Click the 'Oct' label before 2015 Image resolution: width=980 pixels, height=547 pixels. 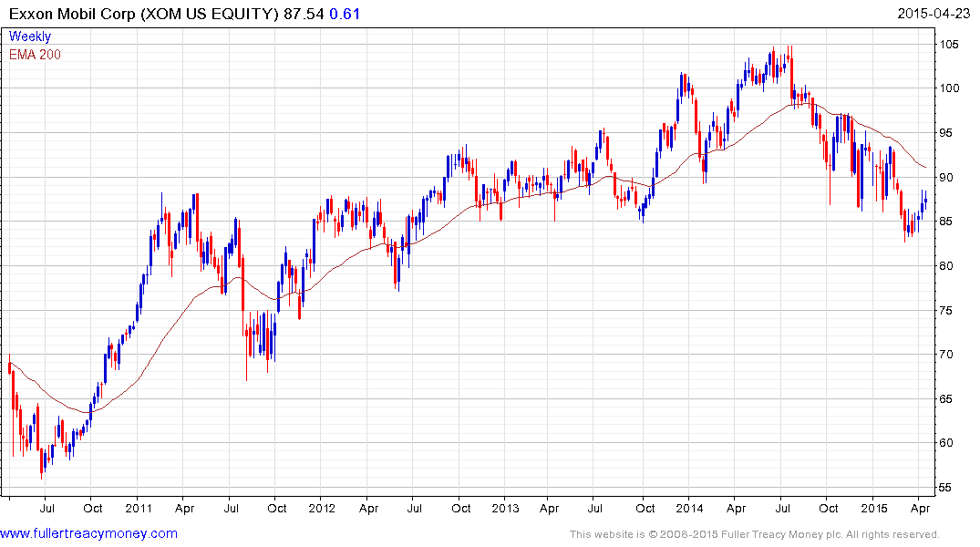828,508
